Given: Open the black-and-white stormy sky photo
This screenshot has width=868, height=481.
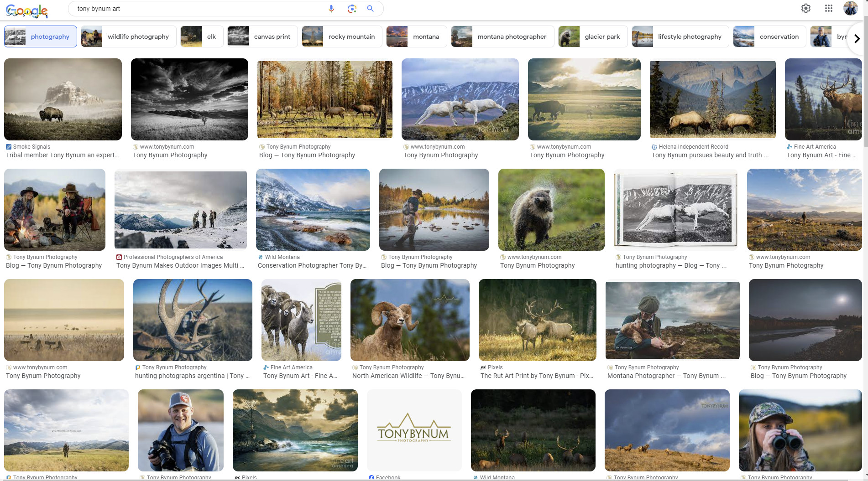Looking at the screenshot, I should click(189, 99).
